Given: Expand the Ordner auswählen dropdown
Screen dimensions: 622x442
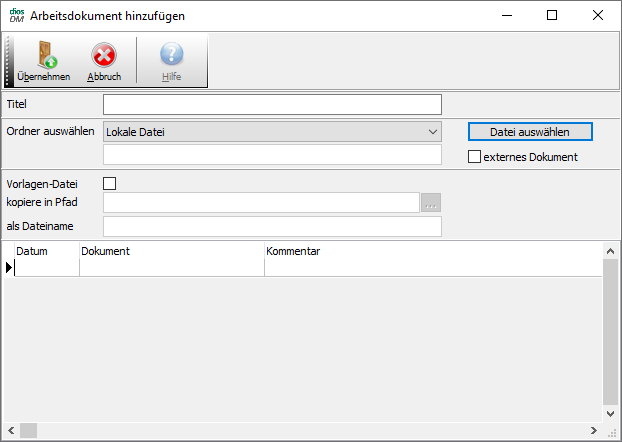Looking at the screenshot, I should pos(431,131).
